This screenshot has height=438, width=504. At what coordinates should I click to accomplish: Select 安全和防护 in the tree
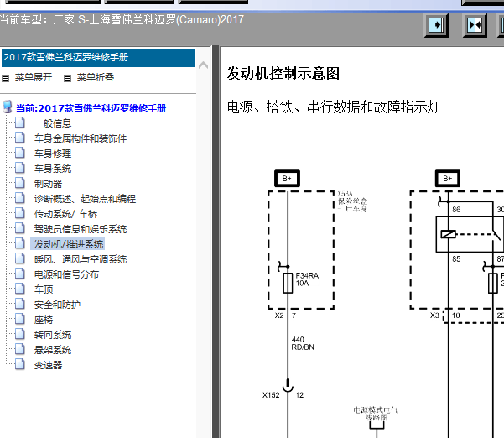pyautogui.click(x=57, y=305)
